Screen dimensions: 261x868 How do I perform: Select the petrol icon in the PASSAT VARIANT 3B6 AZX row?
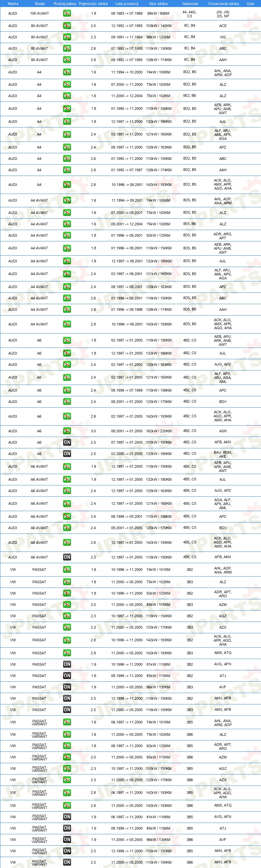tap(67, 780)
